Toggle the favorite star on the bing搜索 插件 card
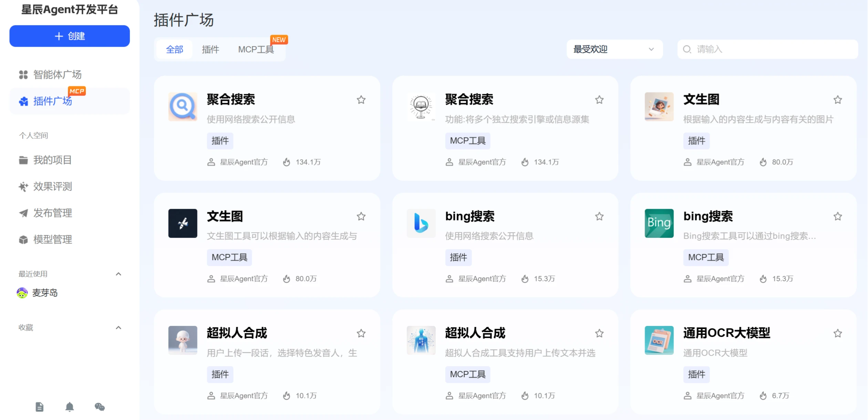 click(x=599, y=216)
